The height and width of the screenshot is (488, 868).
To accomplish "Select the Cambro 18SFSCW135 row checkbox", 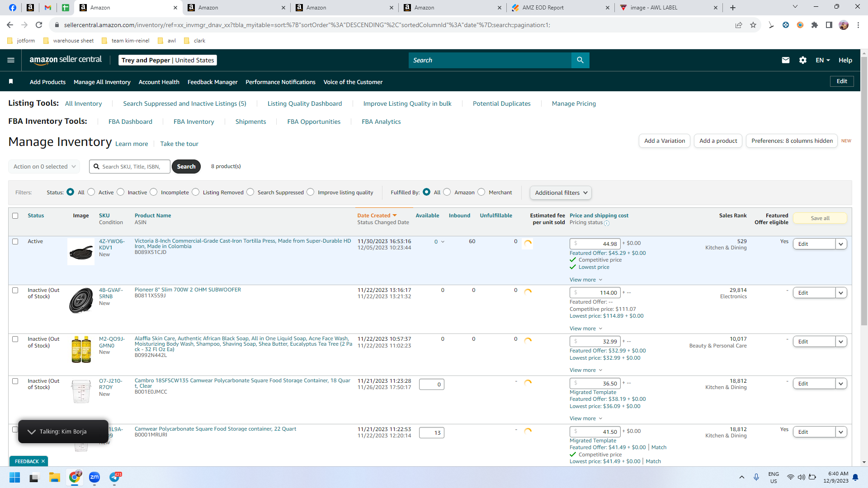I will 15,381.
